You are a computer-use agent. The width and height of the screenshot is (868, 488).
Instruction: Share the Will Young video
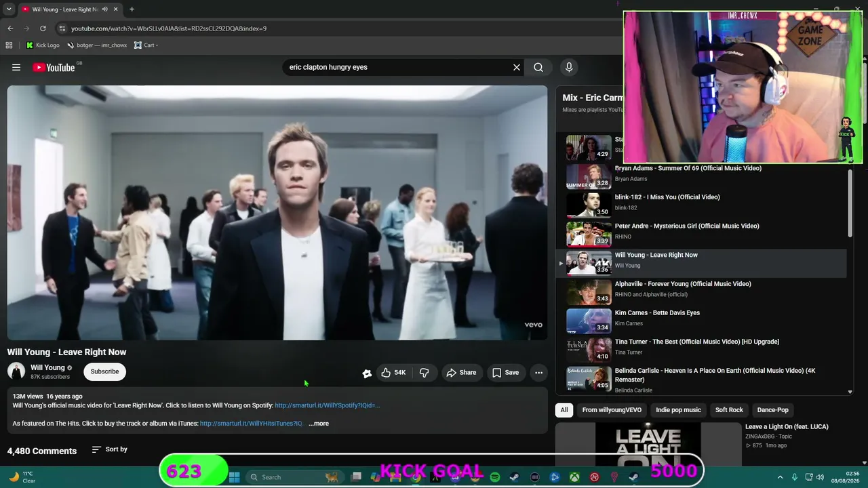coord(461,372)
